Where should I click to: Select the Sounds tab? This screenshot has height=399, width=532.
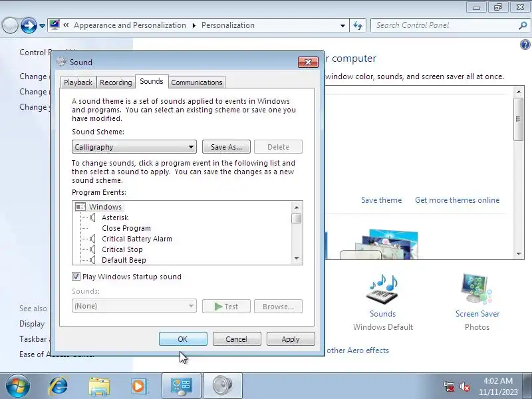click(x=152, y=81)
